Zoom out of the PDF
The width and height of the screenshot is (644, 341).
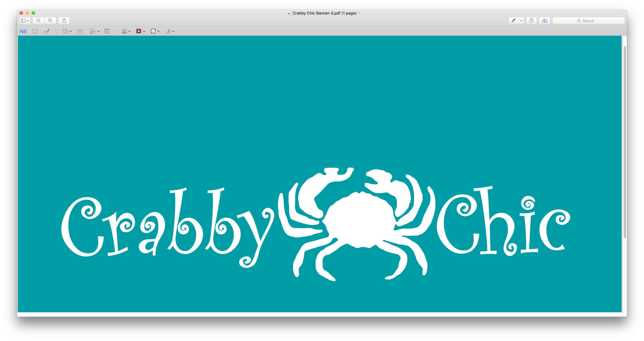click(38, 21)
